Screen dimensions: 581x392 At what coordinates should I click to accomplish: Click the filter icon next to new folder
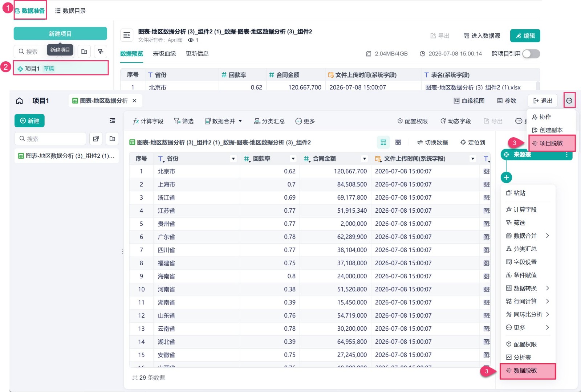(101, 52)
